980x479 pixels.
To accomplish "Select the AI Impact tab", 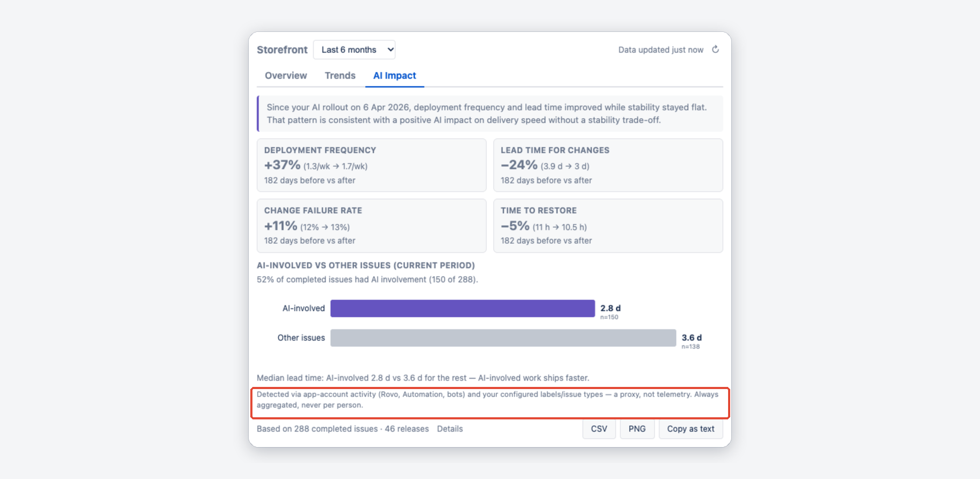I will [x=395, y=76].
